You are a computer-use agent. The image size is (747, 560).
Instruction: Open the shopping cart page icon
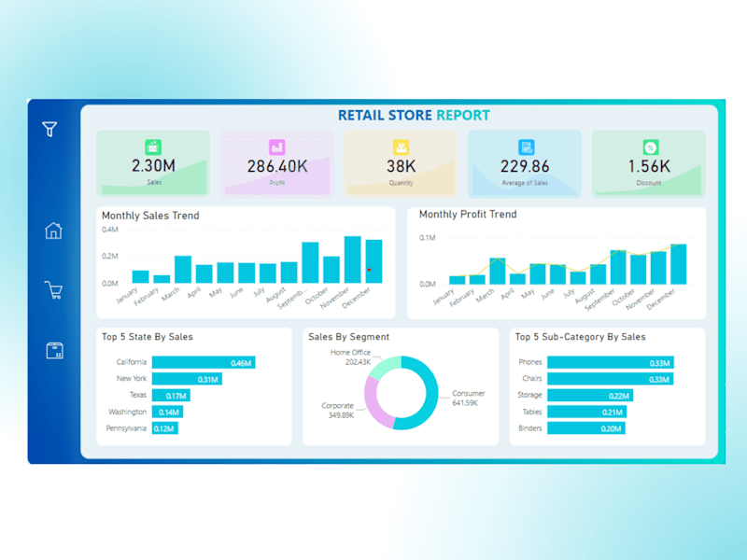click(x=54, y=289)
